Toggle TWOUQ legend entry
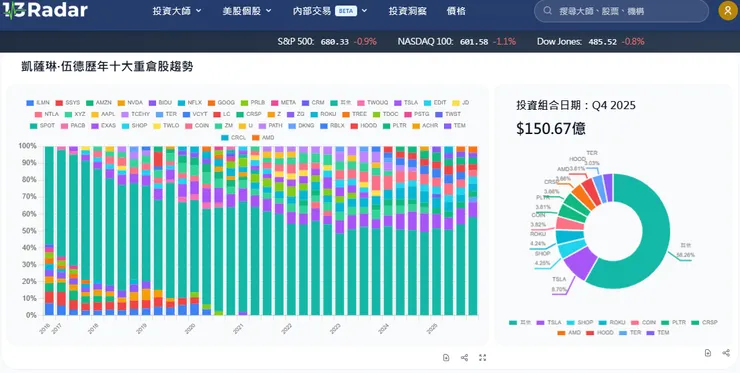Screen dimensions: 740x373 pyautogui.click(x=372, y=102)
